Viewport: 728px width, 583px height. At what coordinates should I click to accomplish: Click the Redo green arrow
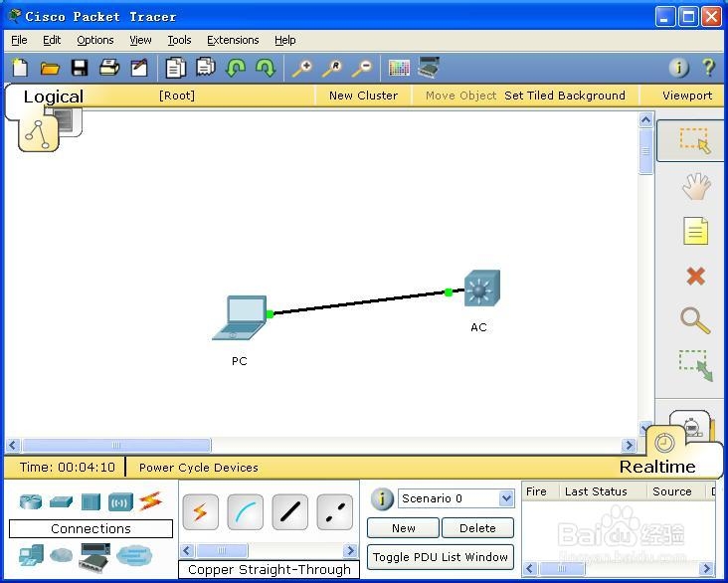click(x=266, y=68)
